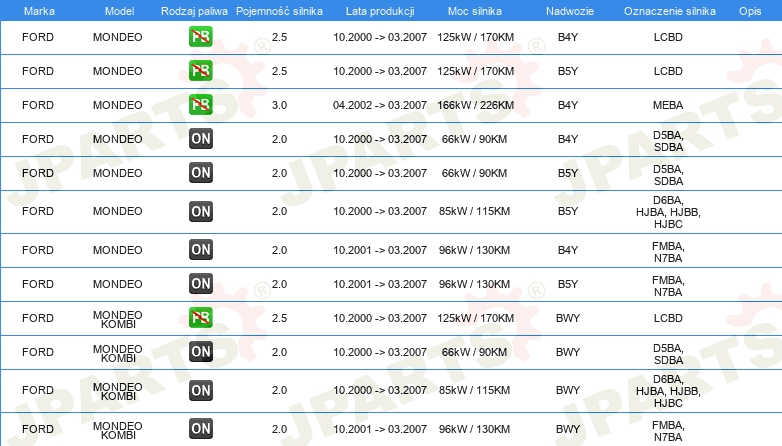Viewport: 782px width, 446px height.
Task: Click the Lata produkcji column header
Action: click(x=380, y=11)
